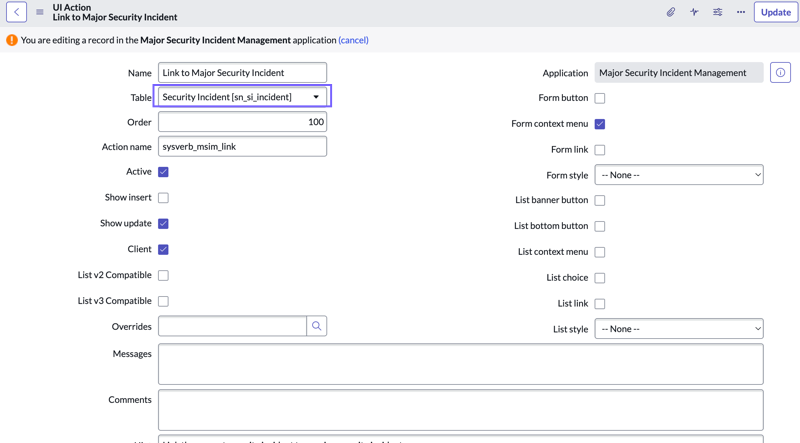Click the Action name field
Viewport: 800px width, 443px height.
click(242, 146)
